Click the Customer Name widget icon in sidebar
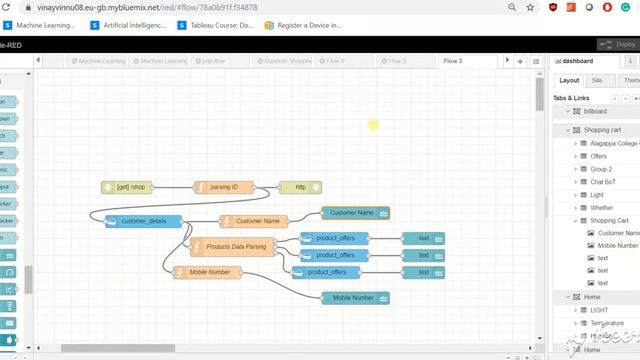Viewport: 640px width, 360px height. tap(591, 233)
